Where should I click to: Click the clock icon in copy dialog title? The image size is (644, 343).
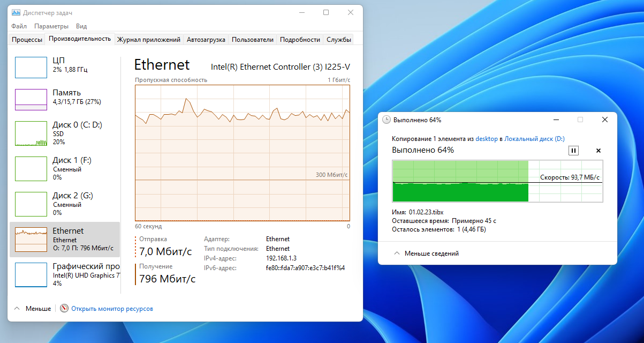click(x=387, y=120)
